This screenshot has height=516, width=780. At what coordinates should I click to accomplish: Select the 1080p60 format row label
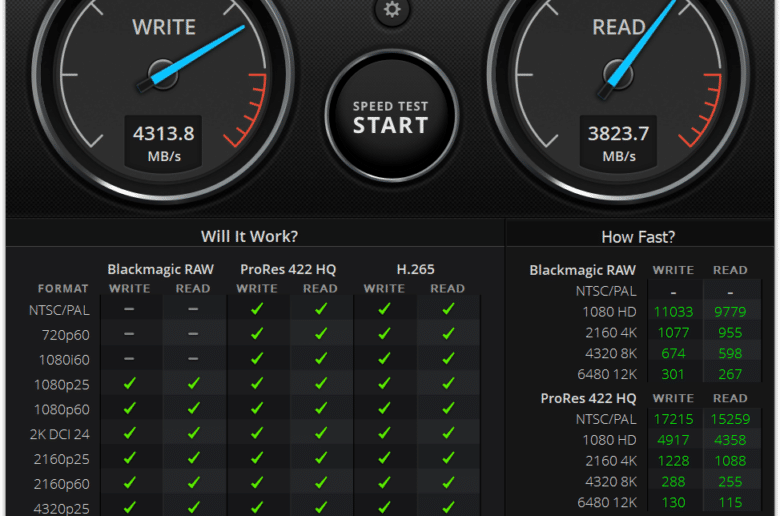(x=62, y=410)
